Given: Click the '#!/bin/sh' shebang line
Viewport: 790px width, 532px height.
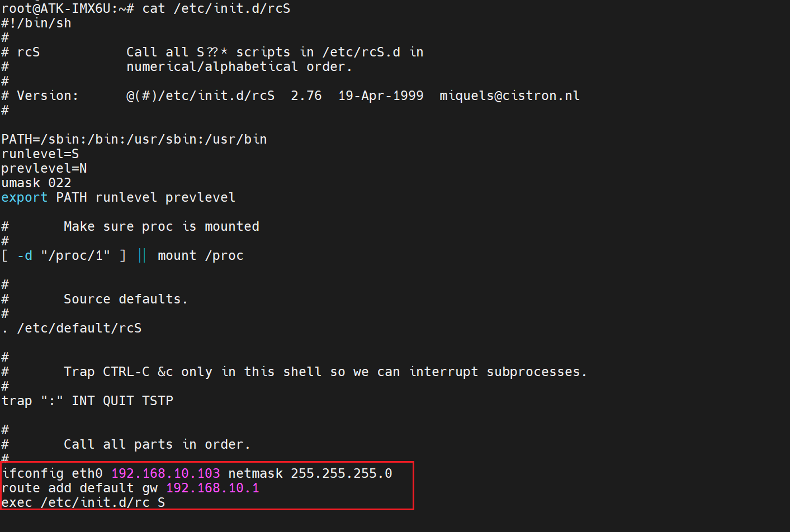Looking at the screenshot, I should [36, 23].
